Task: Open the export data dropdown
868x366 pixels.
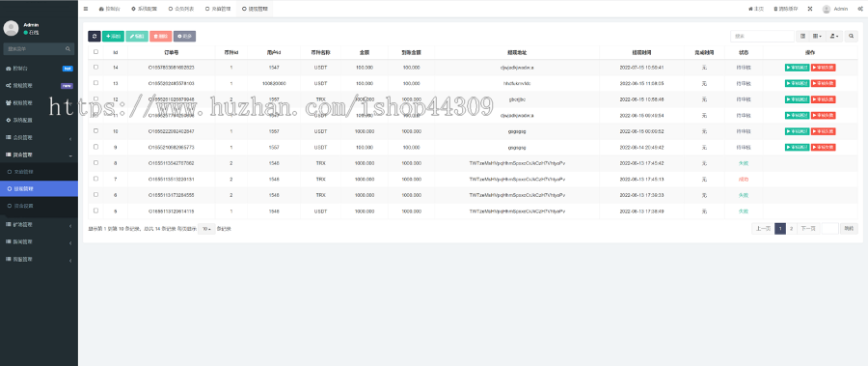Action: click(834, 36)
